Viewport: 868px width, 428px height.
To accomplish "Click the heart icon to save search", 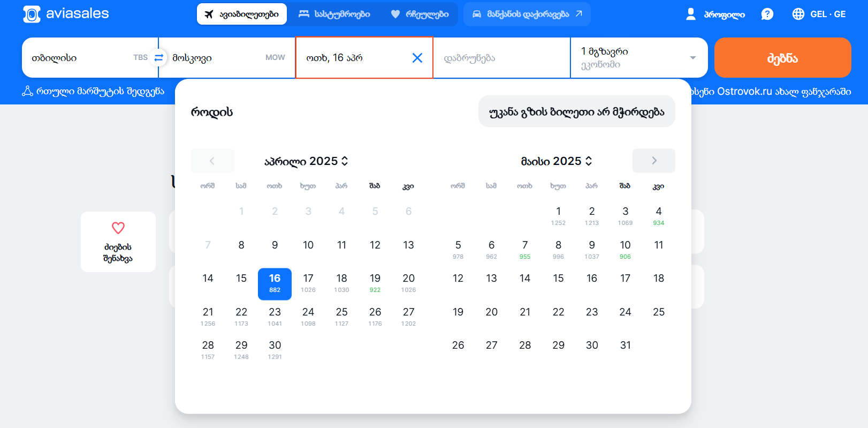I will coord(118,228).
